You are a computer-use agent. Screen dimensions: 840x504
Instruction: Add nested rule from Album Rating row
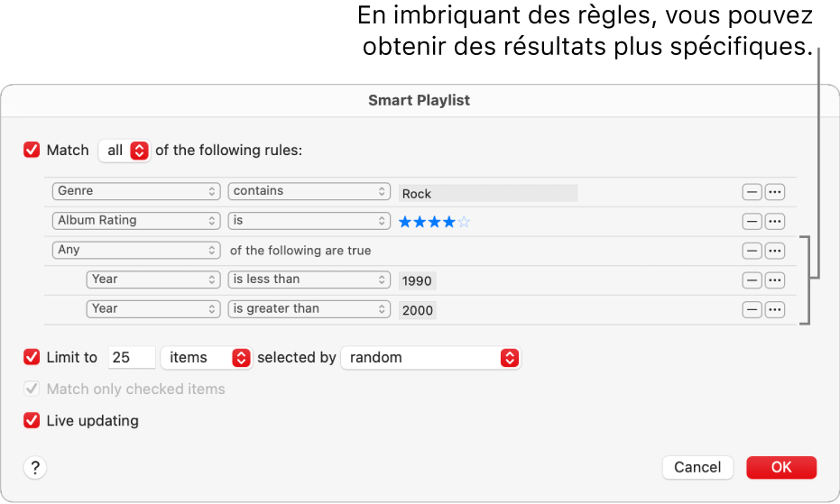[x=775, y=221]
